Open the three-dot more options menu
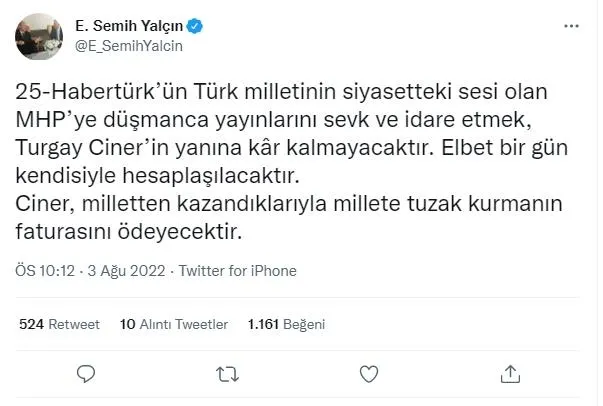 (570, 26)
